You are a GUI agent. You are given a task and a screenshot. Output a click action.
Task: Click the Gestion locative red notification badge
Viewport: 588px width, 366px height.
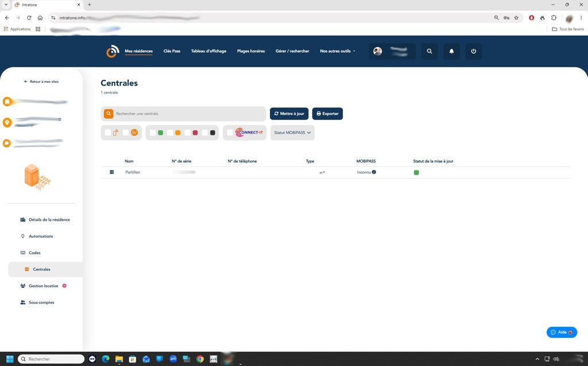click(64, 286)
